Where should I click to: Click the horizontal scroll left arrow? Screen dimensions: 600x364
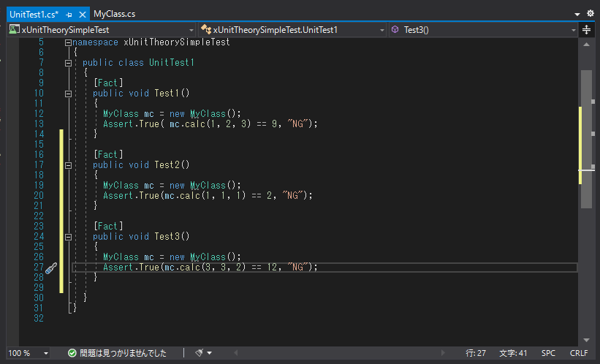pos(236,353)
